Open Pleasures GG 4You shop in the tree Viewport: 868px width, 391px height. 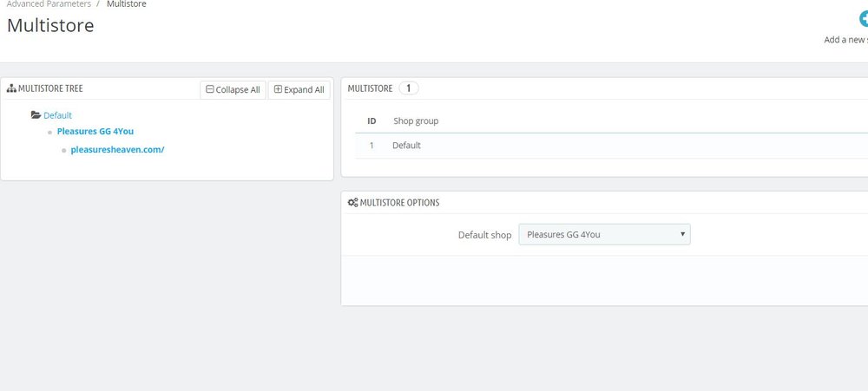click(95, 132)
